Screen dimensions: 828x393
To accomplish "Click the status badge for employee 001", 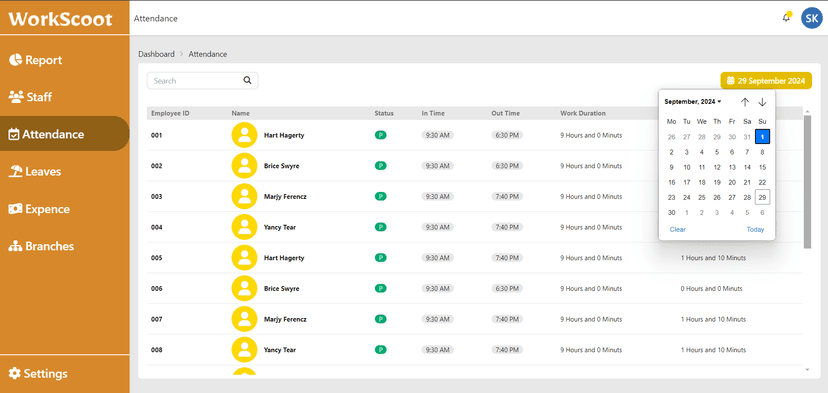I will click(x=380, y=135).
